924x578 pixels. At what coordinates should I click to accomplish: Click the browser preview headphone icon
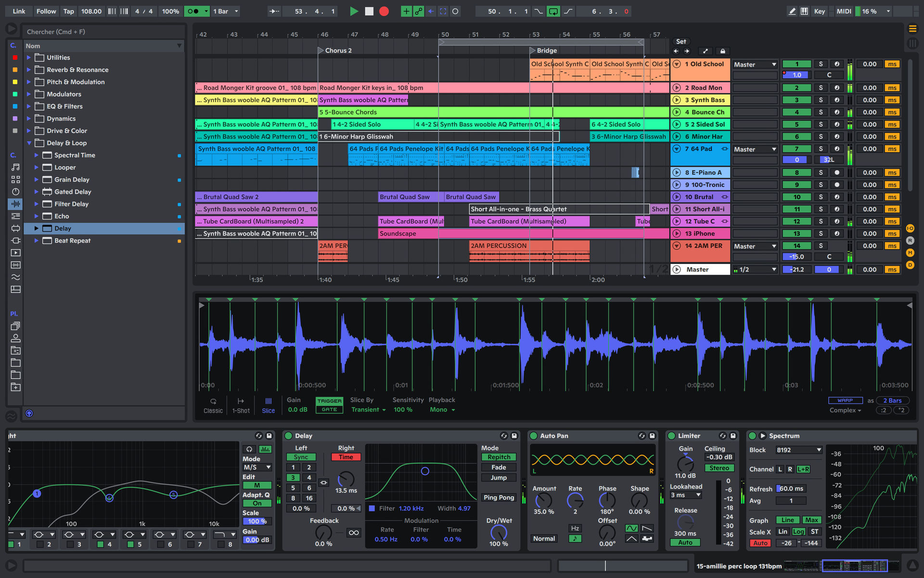click(29, 413)
